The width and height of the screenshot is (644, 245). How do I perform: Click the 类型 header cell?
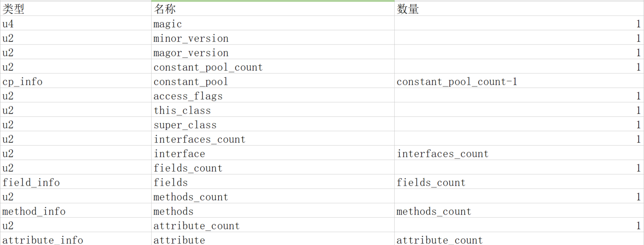pos(14,9)
